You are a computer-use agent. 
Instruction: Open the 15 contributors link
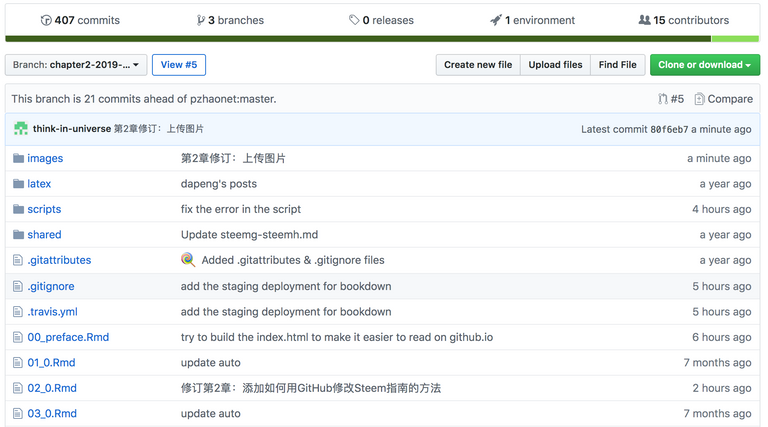684,20
